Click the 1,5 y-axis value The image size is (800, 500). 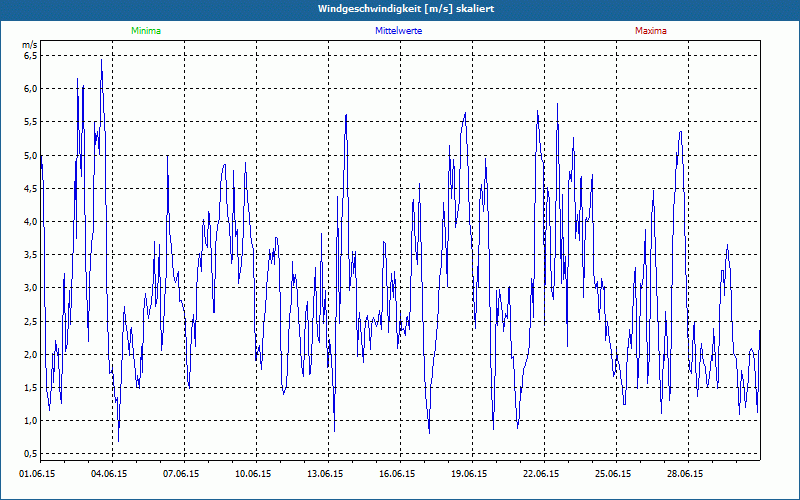coord(31,388)
